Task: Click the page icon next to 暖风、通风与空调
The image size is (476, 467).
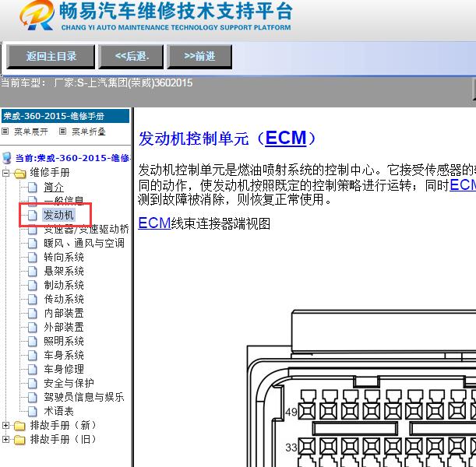Action: (x=33, y=244)
